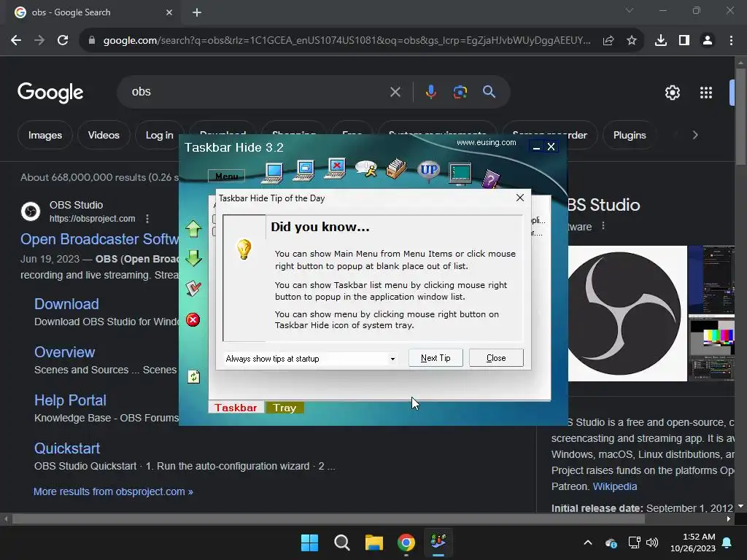Click the large OBS logo thumbnail
The width and height of the screenshot is (747, 560).
coord(627,314)
